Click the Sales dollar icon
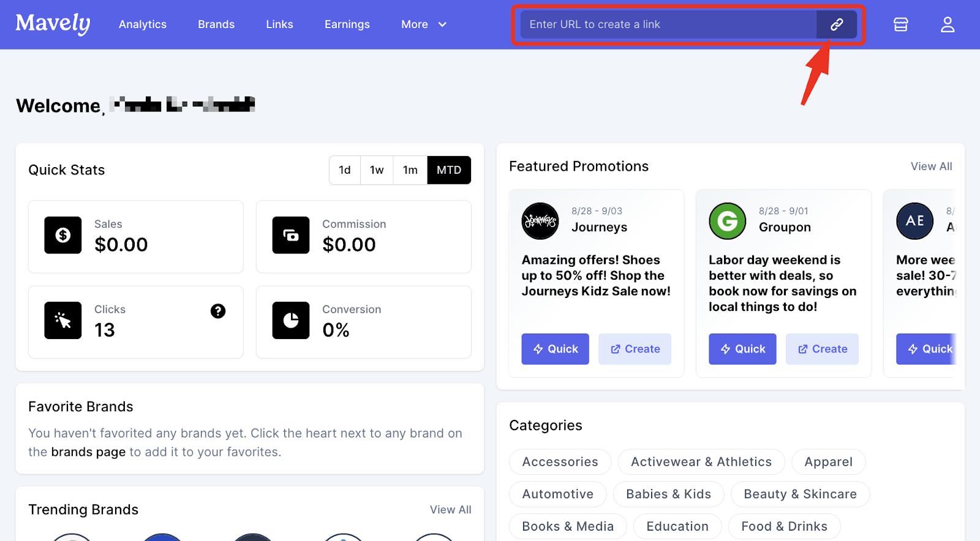The image size is (980, 541). click(x=62, y=235)
